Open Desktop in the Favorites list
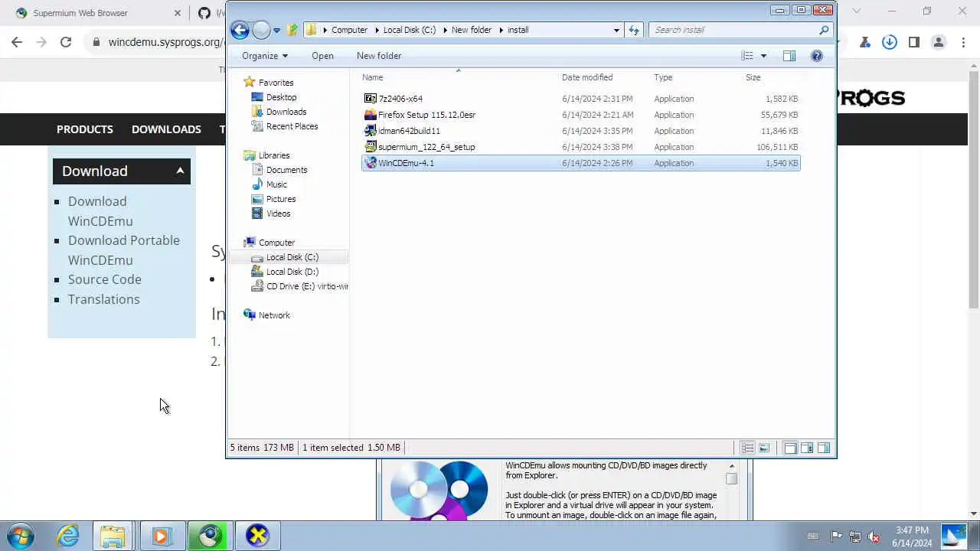Image resolution: width=980 pixels, height=551 pixels. coord(281,97)
